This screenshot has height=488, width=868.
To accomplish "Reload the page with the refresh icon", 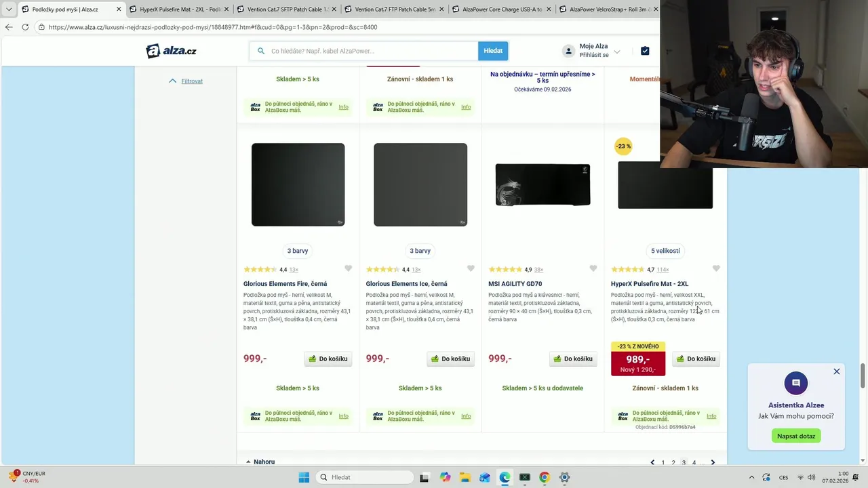I will (25, 27).
